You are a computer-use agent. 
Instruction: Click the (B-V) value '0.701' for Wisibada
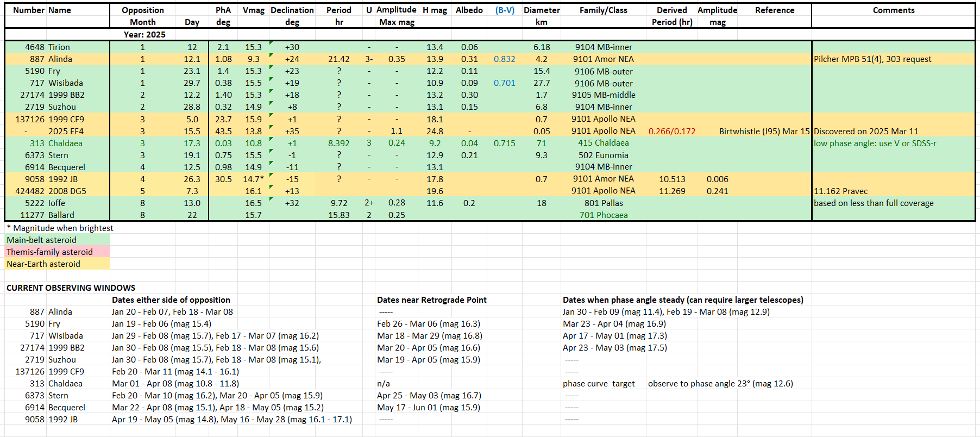(x=505, y=83)
